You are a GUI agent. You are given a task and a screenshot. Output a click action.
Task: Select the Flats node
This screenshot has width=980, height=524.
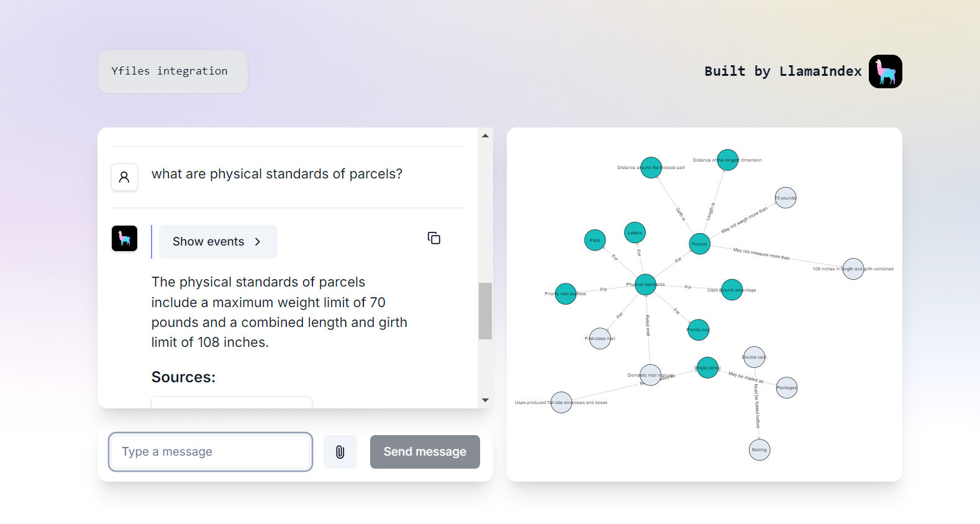pyautogui.click(x=594, y=240)
